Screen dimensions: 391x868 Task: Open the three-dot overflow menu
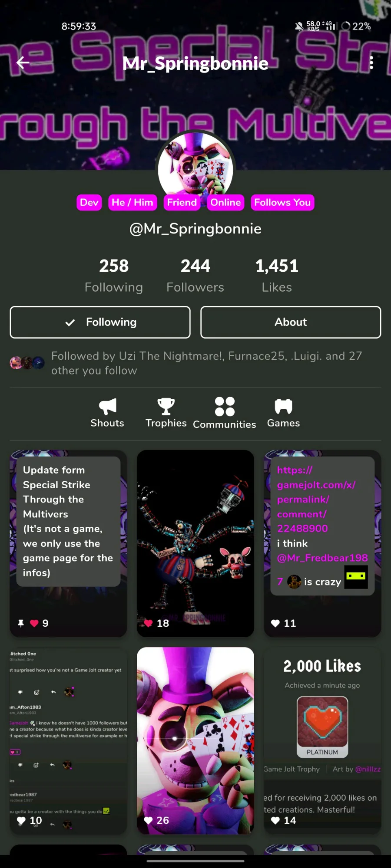[371, 63]
